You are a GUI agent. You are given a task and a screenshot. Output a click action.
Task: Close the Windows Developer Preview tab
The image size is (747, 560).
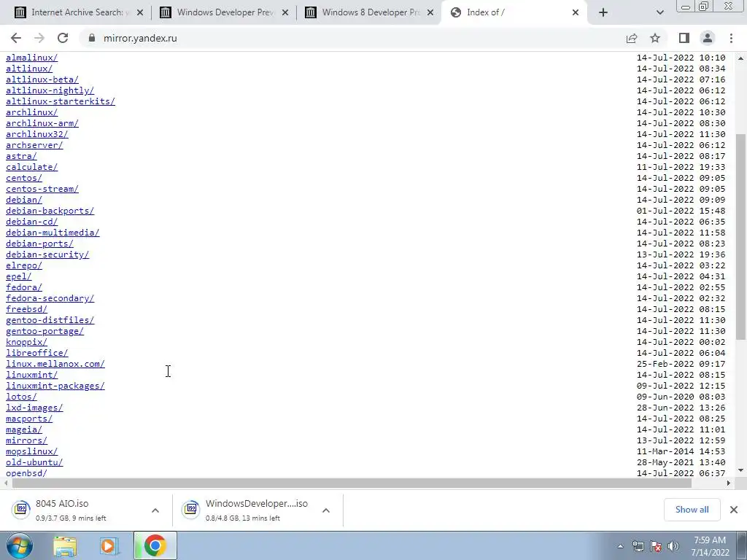click(285, 13)
